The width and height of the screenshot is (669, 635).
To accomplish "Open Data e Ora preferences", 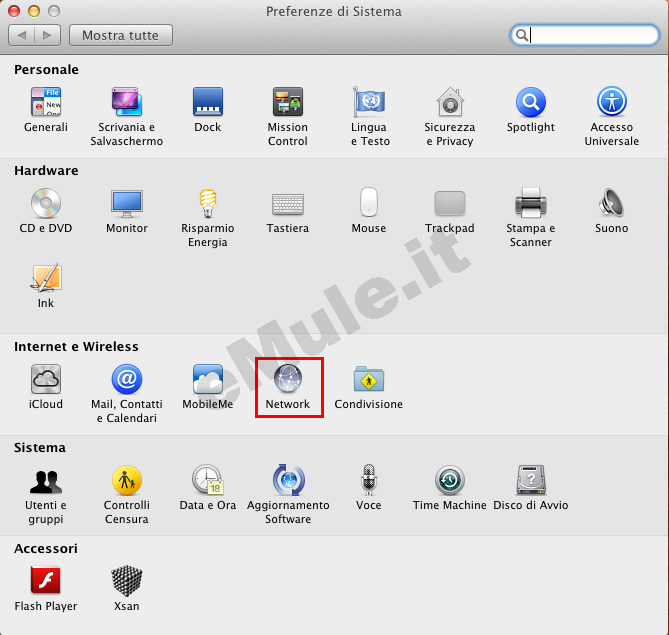I will [x=208, y=488].
